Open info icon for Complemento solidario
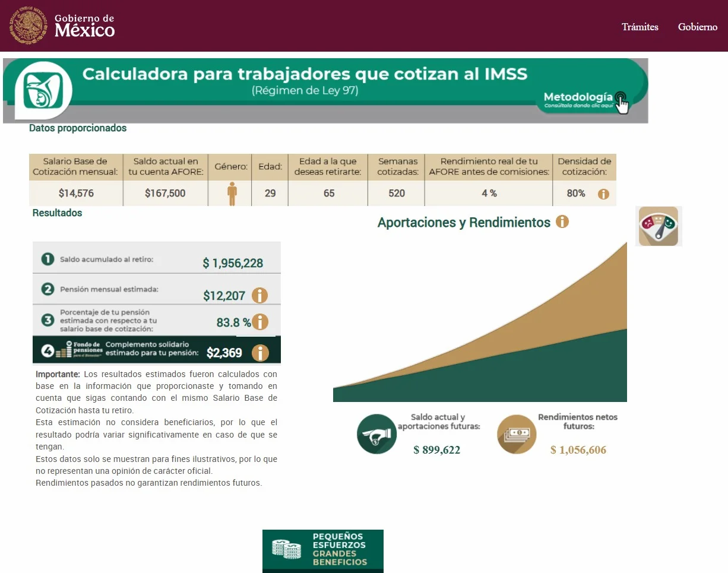 click(x=259, y=353)
